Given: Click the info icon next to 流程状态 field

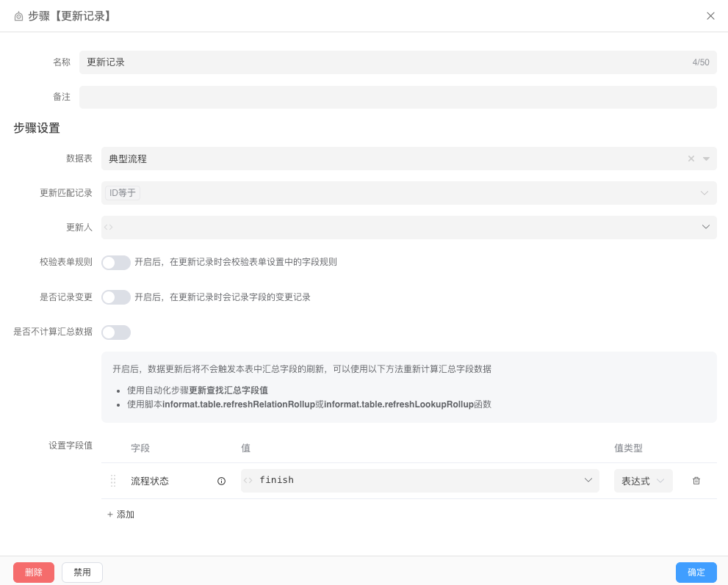Looking at the screenshot, I should point(221,481).
